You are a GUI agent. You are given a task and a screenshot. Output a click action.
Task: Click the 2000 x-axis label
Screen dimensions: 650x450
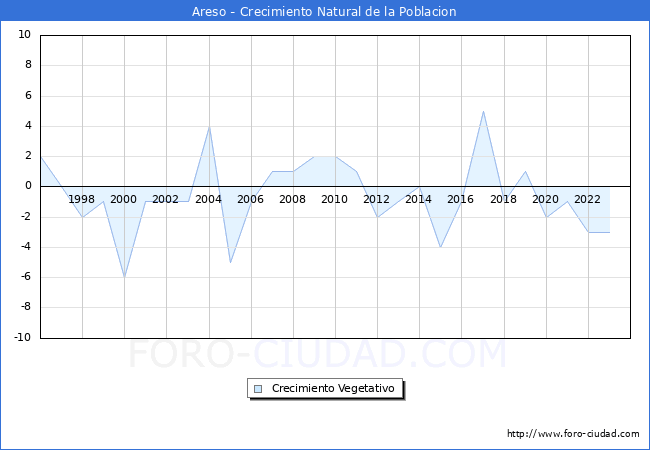[x=124, y=199]
